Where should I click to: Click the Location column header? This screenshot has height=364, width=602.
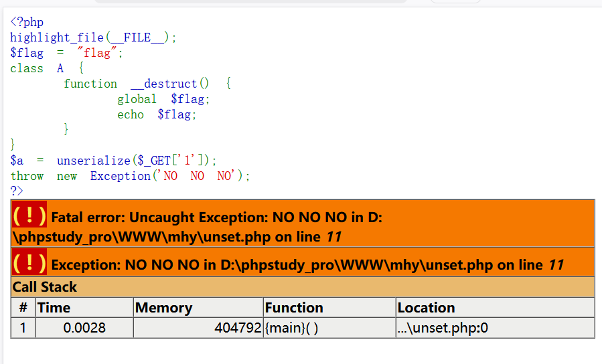click(x=426, y=308)
